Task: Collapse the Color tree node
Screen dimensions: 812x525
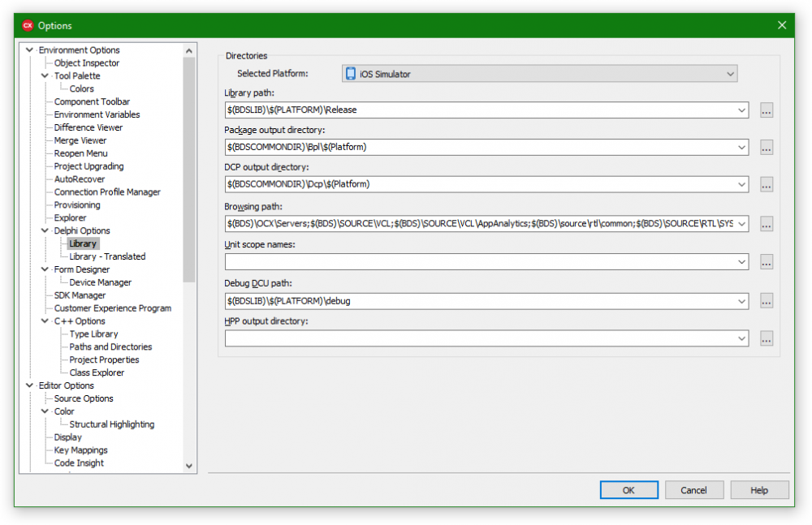Action: coord(45,411)
